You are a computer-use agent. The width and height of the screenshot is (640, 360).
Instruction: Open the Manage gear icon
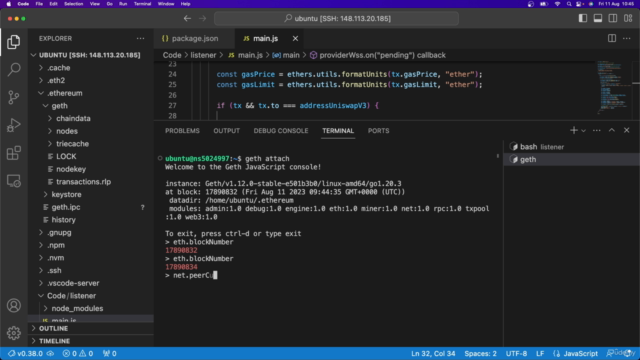click(13, 333)
